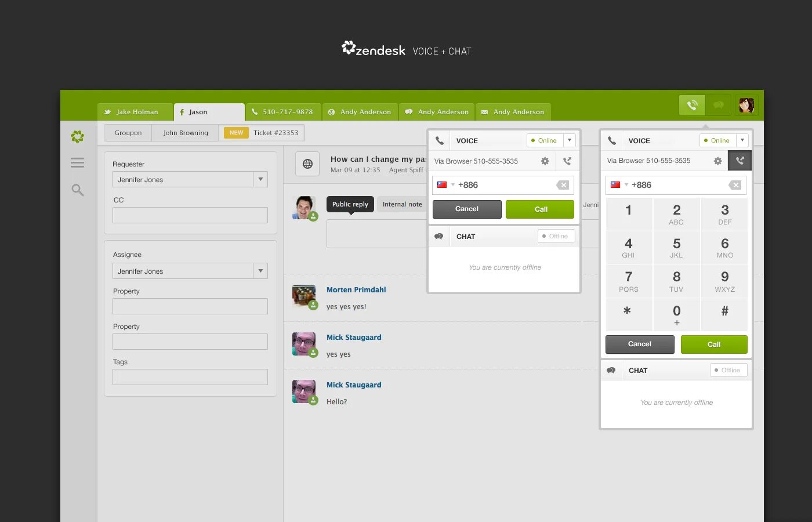
Task: Dial digit 3 DEF on the keypad
Action: 724,214
